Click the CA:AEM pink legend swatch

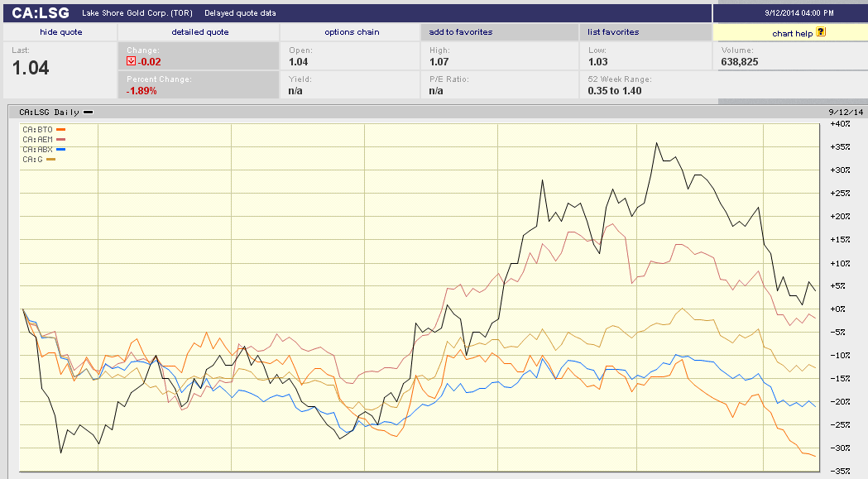pyautogui.click(x=61, y=140)
